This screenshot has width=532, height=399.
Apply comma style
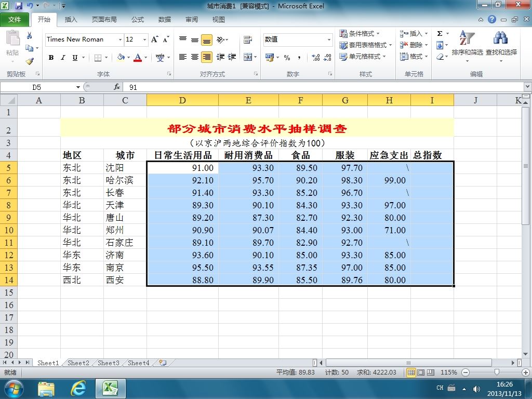coord(299,57)
